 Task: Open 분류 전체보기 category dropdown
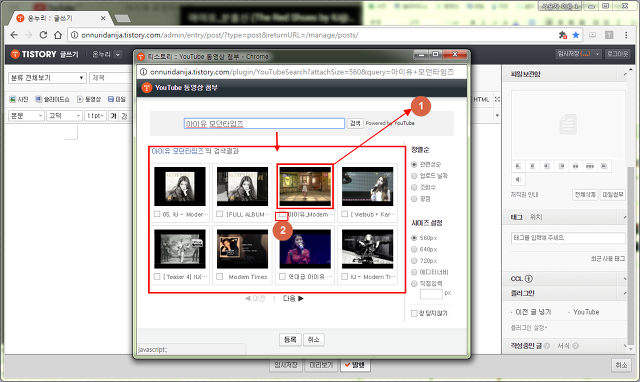pos(47,78)
